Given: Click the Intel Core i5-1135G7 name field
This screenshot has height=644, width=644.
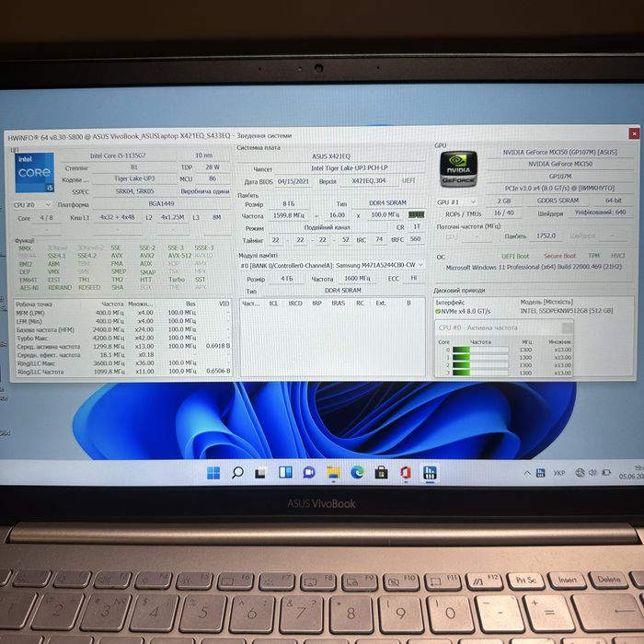Looking at the screenshot, I should [x=119, y=155].
